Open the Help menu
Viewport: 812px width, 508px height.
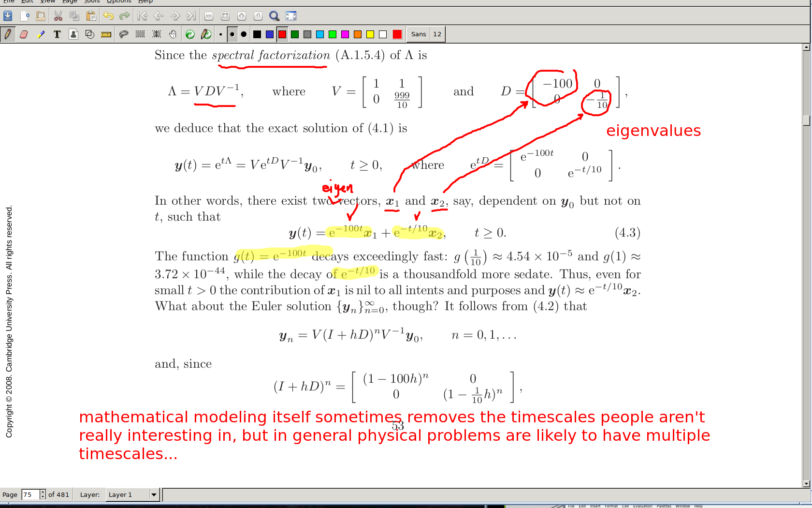coord(145,1)
